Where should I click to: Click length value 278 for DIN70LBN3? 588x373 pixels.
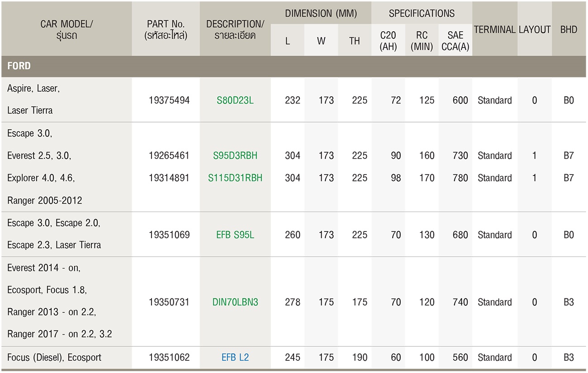293,302
